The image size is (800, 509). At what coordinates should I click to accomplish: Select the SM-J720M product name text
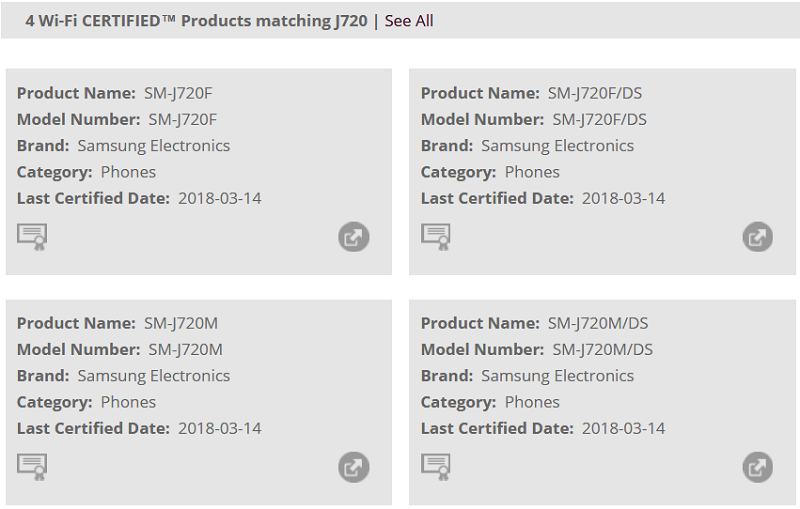tap(181, 323)
